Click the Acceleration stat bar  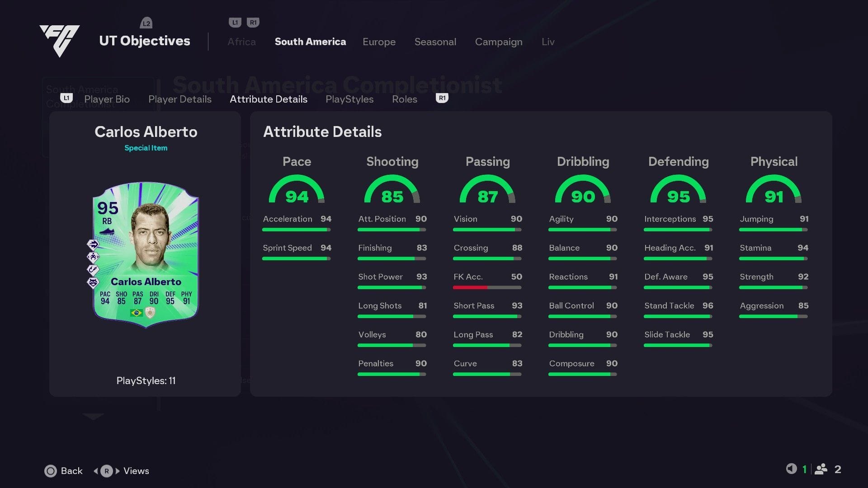tap(297, 230)
